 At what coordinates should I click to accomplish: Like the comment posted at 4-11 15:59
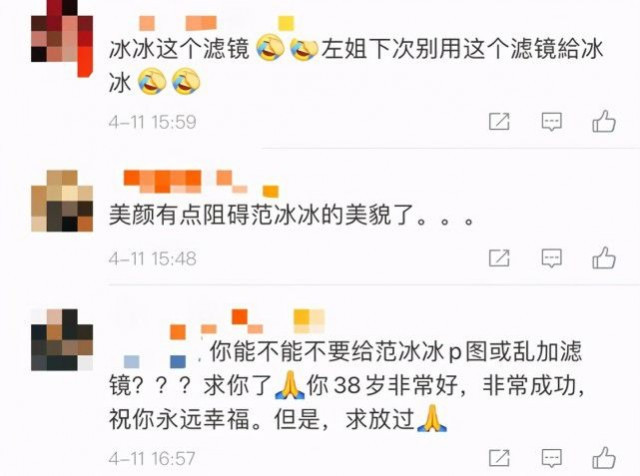(604, 121)
